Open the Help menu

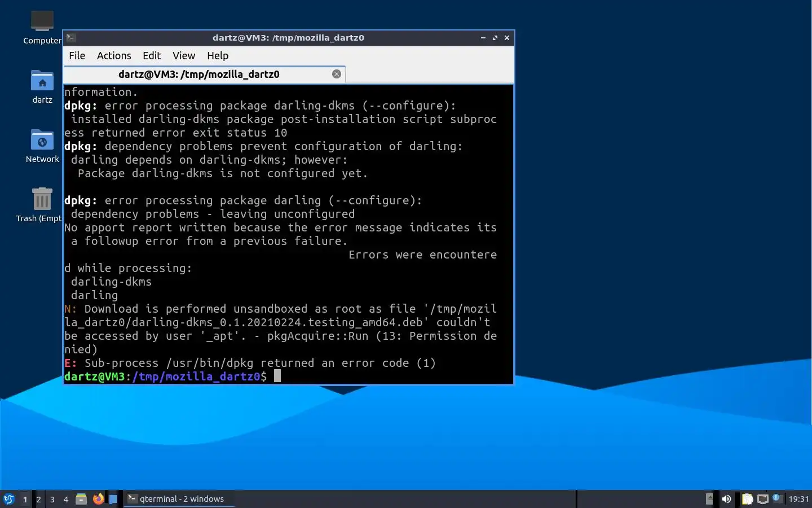[218, 55]
